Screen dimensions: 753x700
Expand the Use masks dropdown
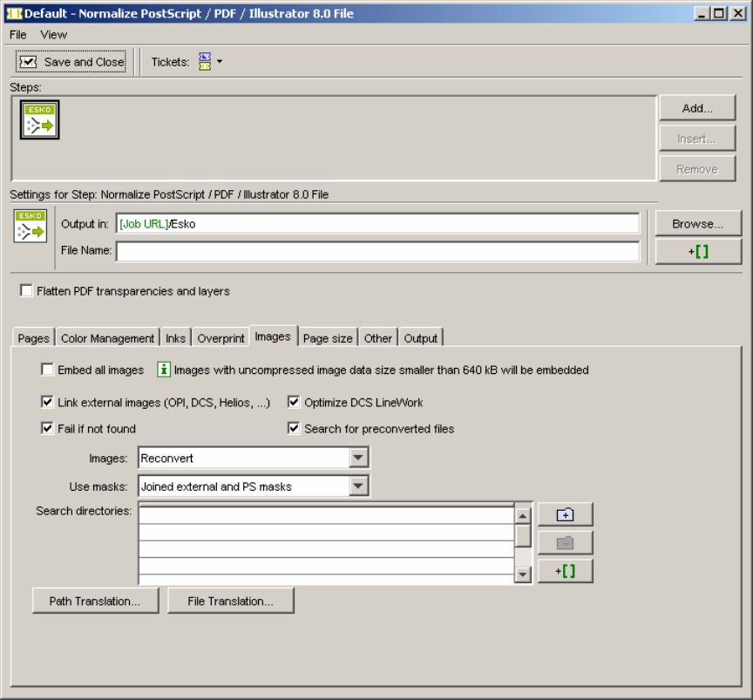358,486
